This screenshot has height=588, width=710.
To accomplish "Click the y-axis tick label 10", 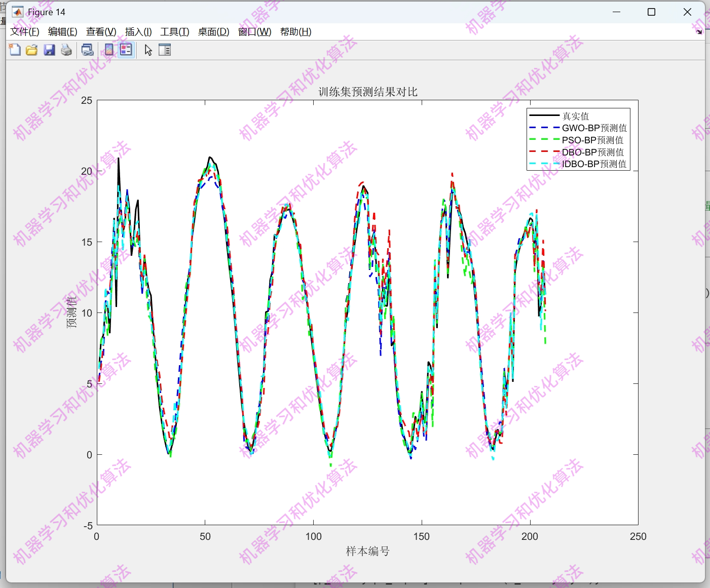I will pos(87,313).
